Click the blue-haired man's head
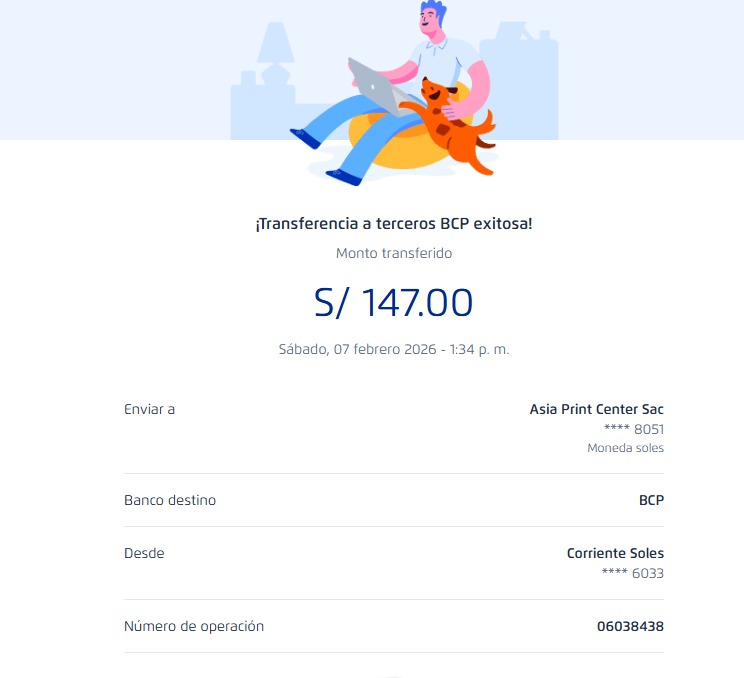 (434, 20)
